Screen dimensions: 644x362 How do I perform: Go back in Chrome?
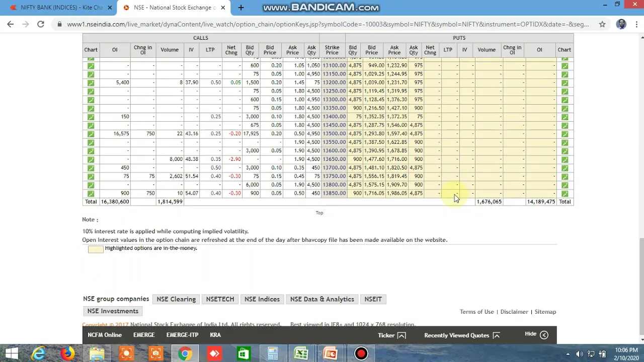[x=10, y=24]
